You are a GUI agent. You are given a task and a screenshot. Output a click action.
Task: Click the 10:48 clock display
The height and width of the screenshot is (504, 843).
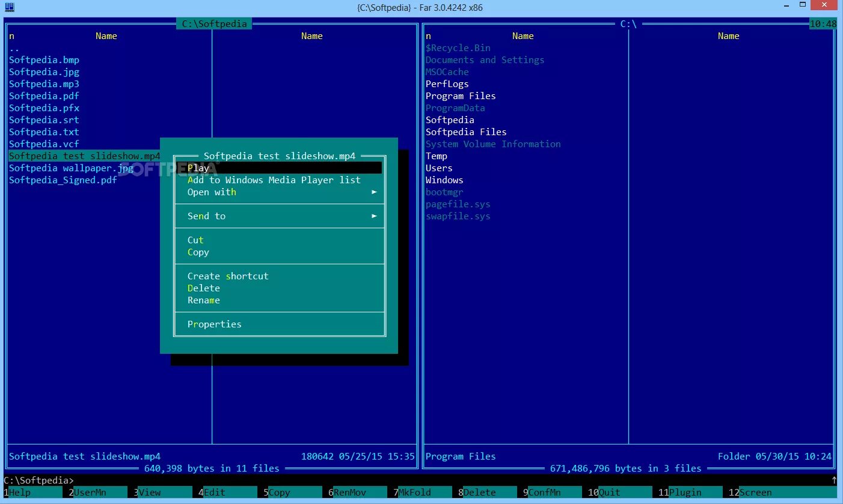823,24
